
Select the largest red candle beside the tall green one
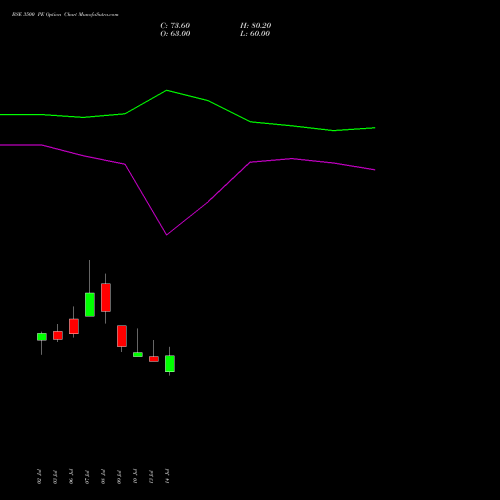point(106,297)
